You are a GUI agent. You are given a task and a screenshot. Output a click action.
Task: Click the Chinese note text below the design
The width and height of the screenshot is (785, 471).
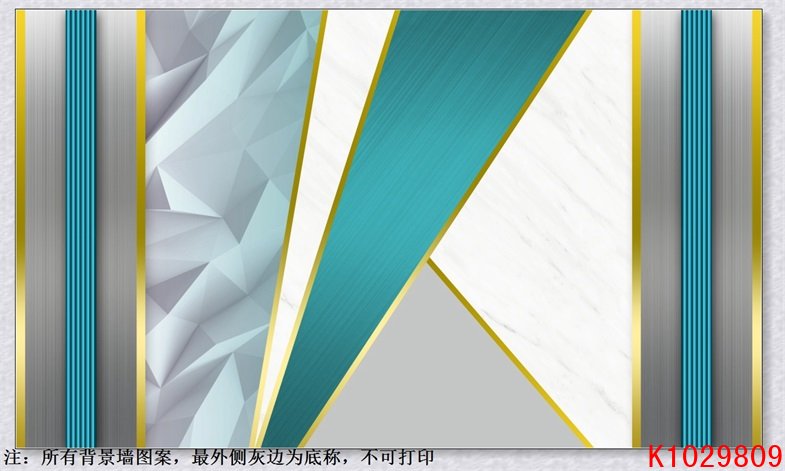pos(218,457)
